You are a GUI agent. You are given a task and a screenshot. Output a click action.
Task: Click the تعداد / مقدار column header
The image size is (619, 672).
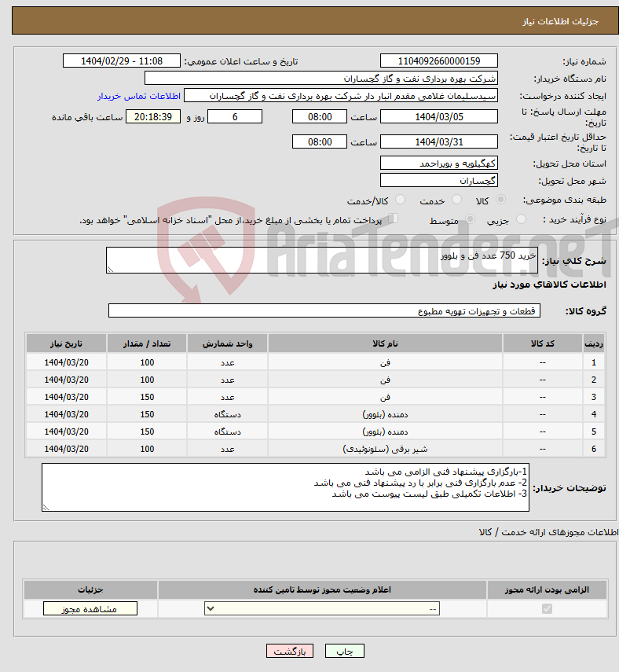coord(147,343)
